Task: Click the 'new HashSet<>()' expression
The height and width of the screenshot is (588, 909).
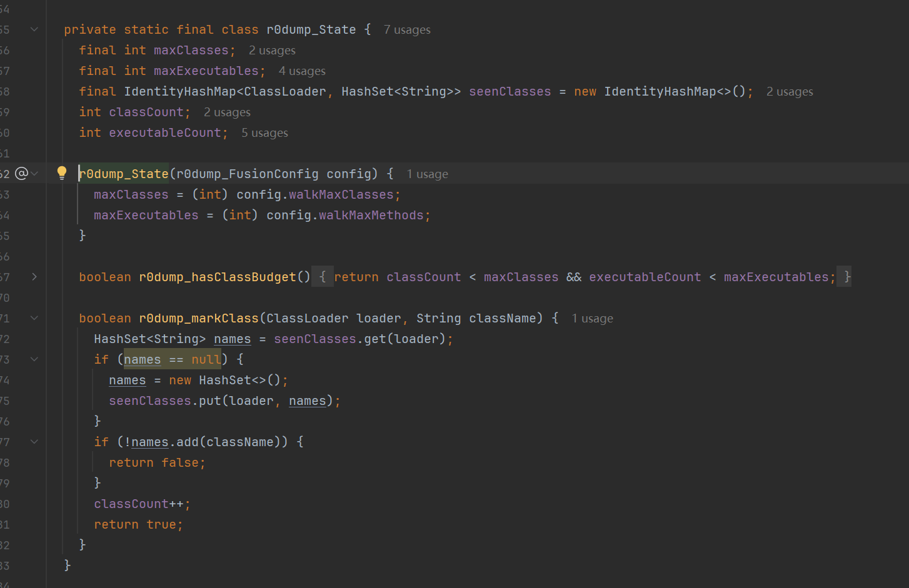Action: click(225, 380)
